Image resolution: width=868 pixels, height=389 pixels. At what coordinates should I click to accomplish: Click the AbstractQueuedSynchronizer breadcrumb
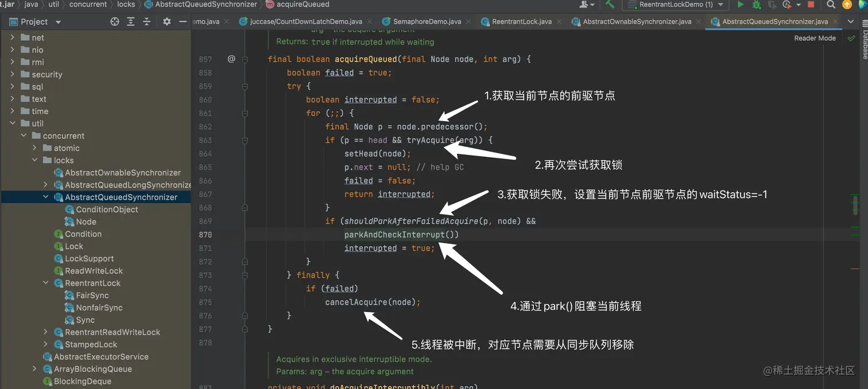point(206,5)
